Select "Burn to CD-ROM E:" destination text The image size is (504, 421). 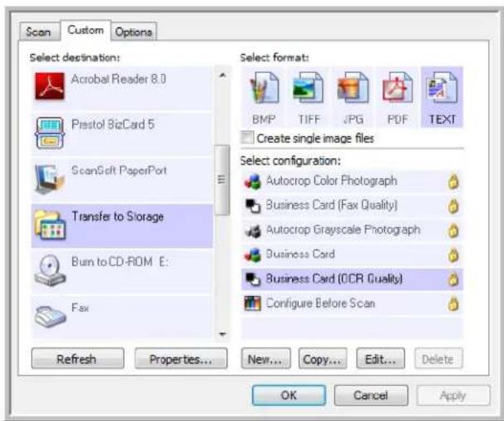(121, 262)
